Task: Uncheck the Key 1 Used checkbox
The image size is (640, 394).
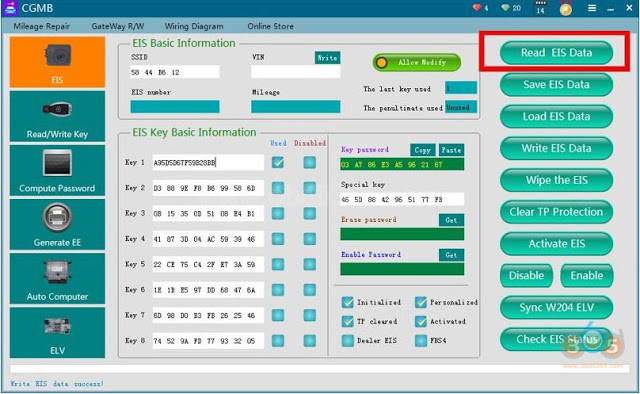Action: pos(278,162)
